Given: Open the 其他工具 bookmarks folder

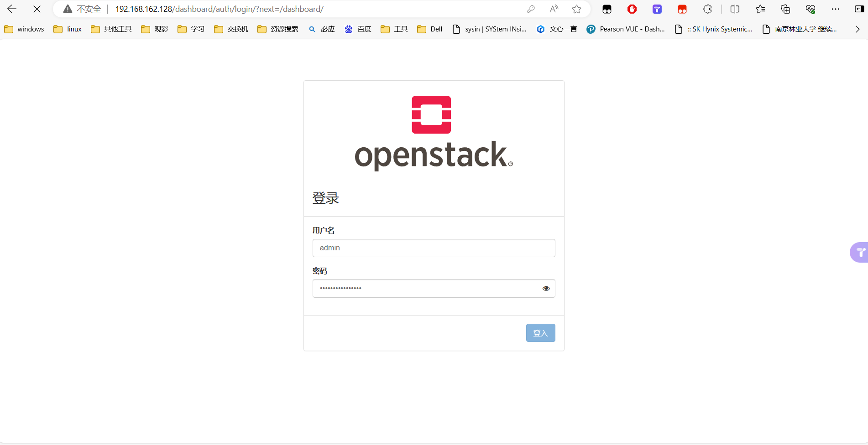Looking at the screenshot, I should point(111,29).
